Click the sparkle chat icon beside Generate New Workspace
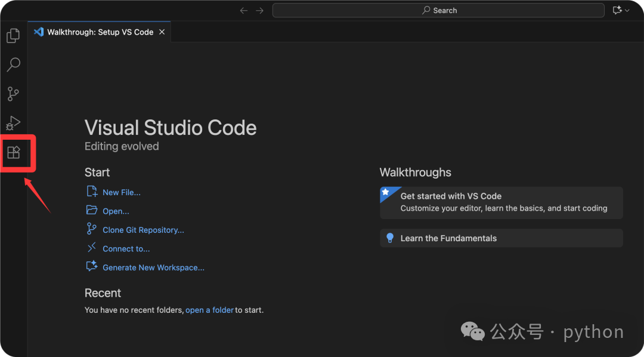The width and height of the screenshot is (644, 357). pyautogui.click(x=92, y=266)
